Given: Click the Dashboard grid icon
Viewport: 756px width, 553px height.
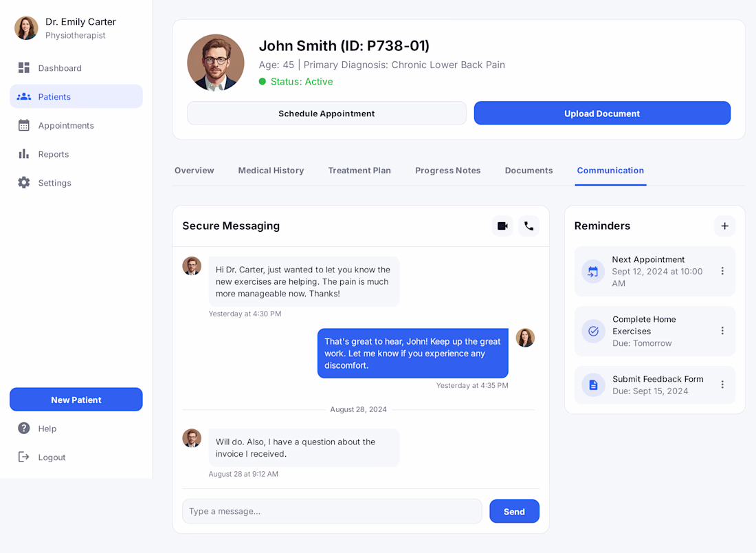Looking at the screenshot, I should point(23,67).
